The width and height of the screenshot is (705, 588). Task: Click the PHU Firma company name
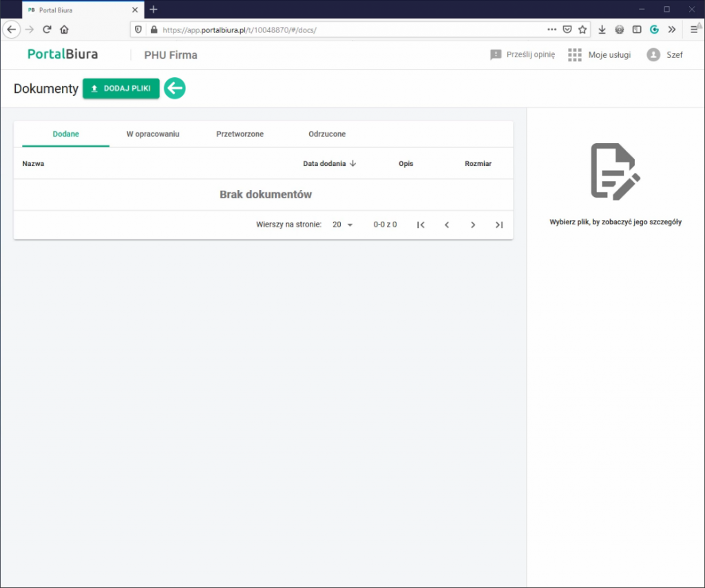171,55
